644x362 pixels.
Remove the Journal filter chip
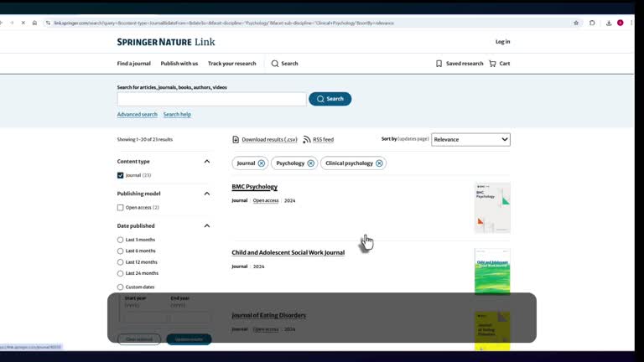(262, 163)
